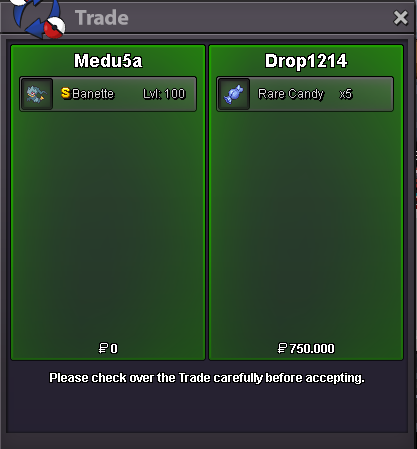Select the Banette Lvl 100 trade entry

108,94
